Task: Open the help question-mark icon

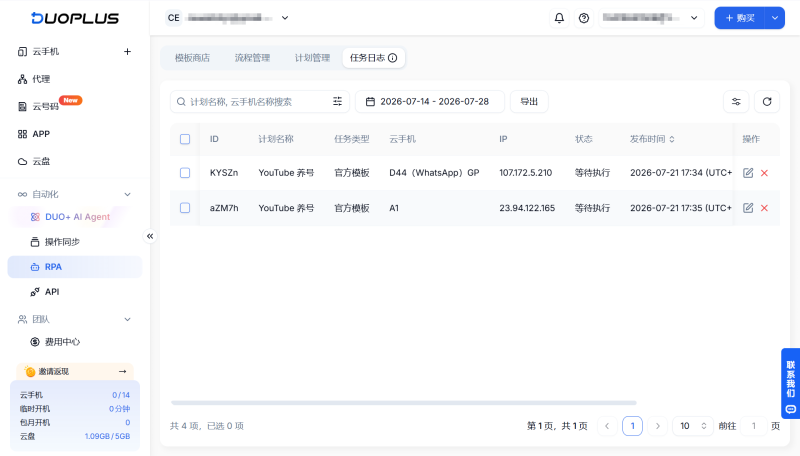Action: [x=584, y=18]
